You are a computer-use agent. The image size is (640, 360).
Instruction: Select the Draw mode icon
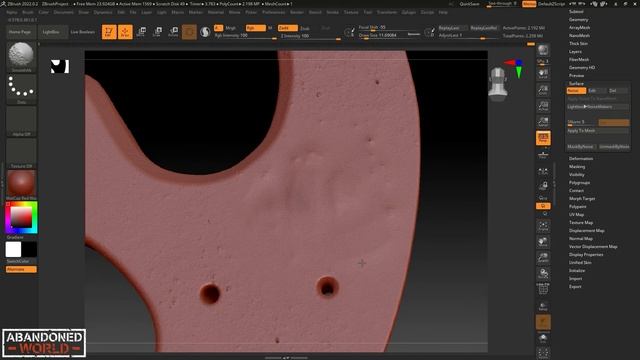click(x=125, y=32)
